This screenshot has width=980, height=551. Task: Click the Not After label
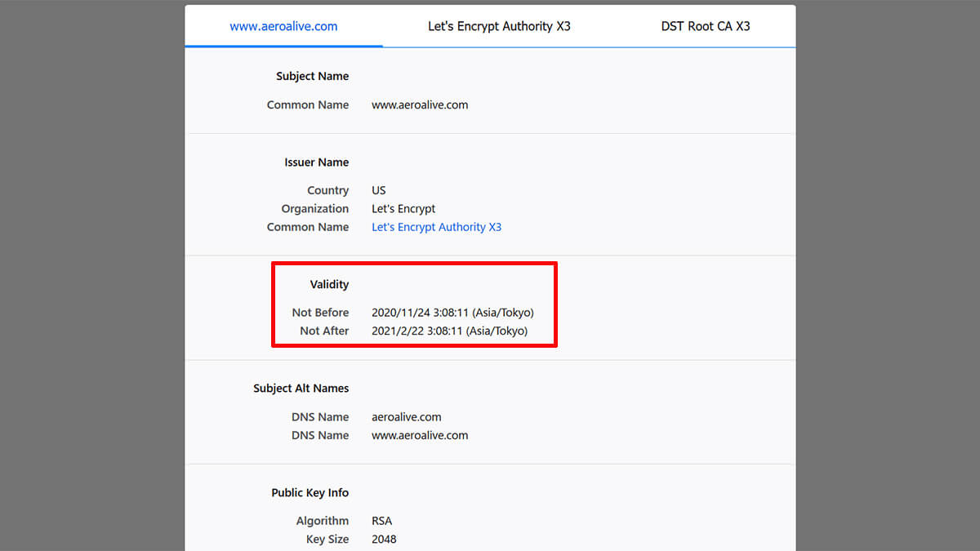(x=324, y=331)
